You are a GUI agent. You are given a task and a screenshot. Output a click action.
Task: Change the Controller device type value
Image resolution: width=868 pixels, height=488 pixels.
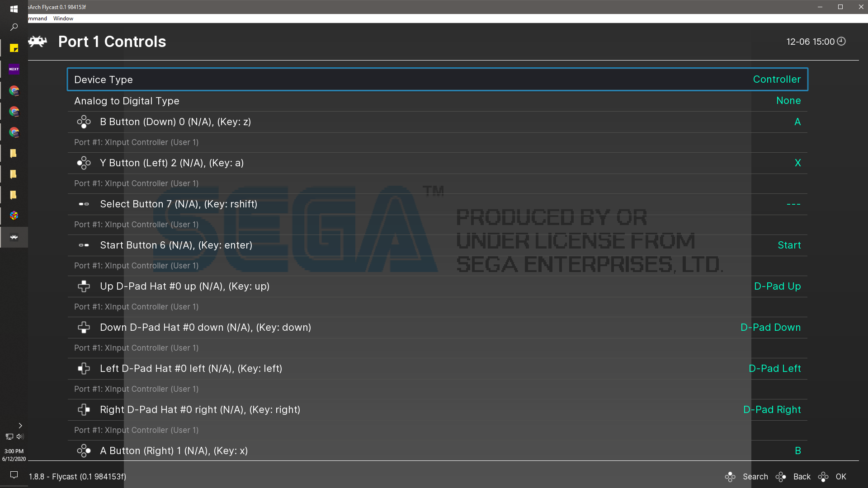pyautogui.click(x=777, y=80)
